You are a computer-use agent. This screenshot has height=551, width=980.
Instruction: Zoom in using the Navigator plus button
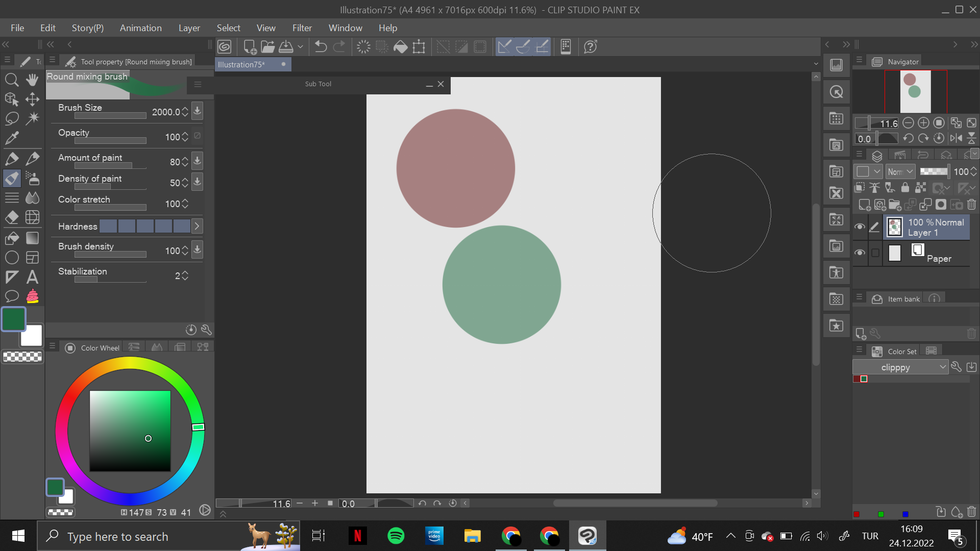coord(923,123)
